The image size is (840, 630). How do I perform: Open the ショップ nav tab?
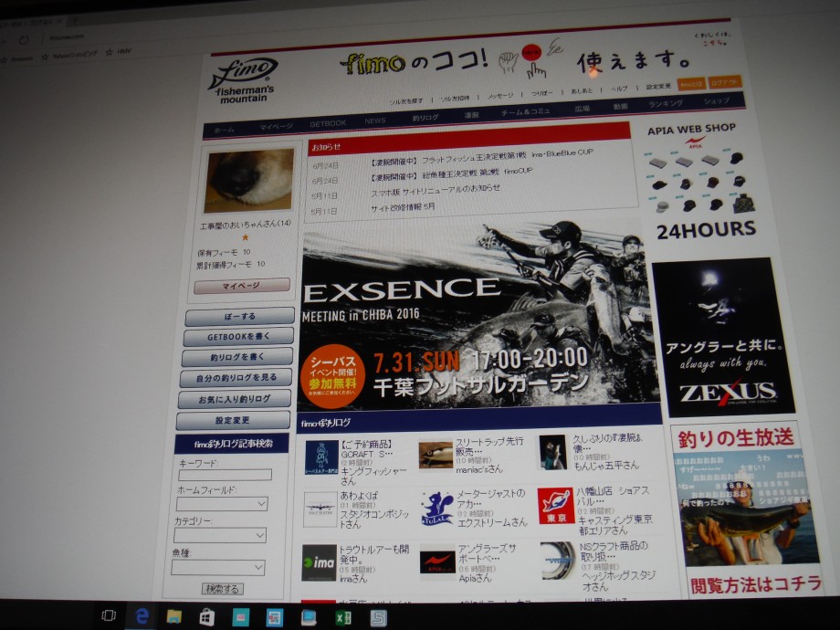716,100
